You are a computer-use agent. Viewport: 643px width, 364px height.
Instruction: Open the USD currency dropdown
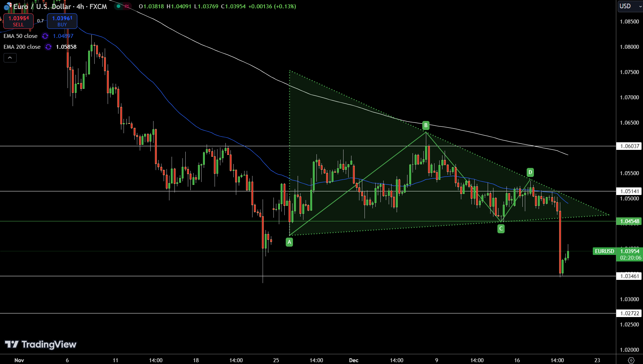coord(630,6)
